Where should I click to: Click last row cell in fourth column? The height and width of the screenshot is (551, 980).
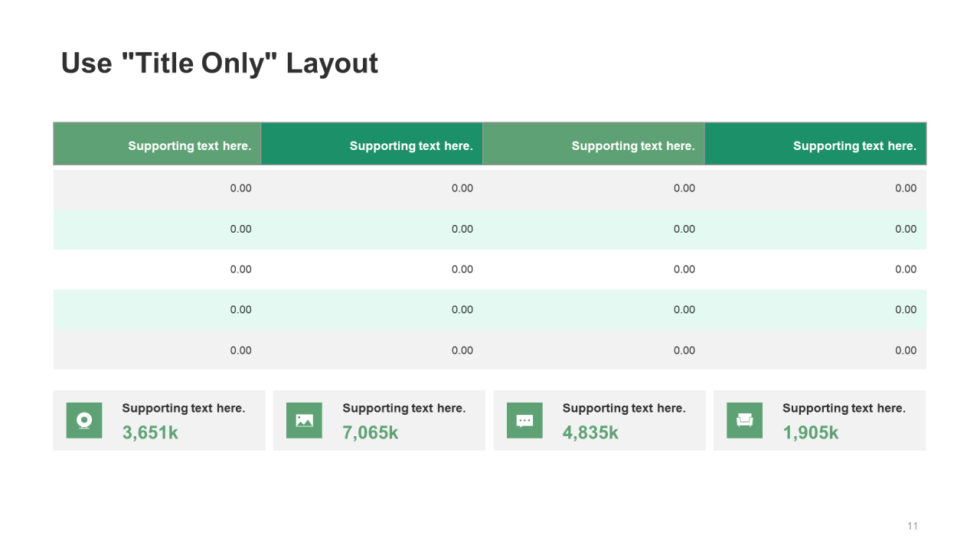905,350
